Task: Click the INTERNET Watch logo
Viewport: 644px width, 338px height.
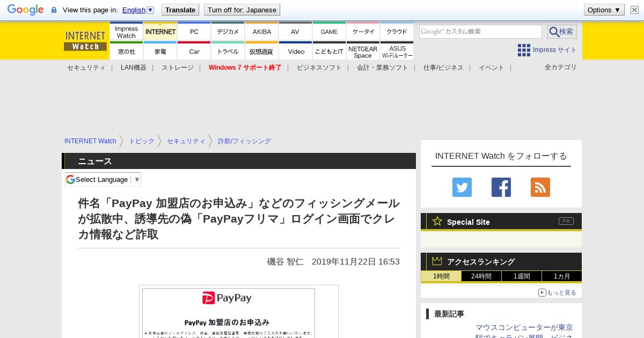Action: click(85, 41)
